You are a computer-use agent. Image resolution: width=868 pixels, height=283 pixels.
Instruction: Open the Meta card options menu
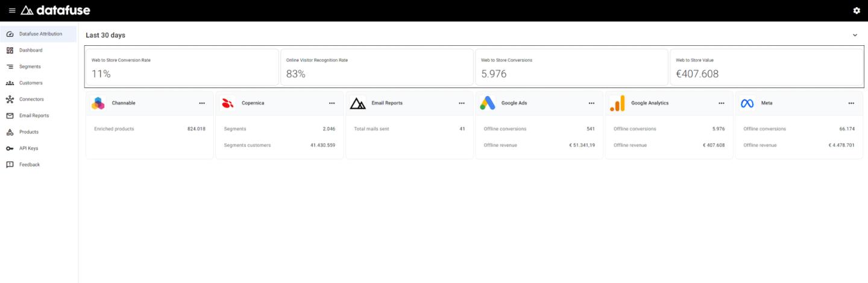[851, 103]
